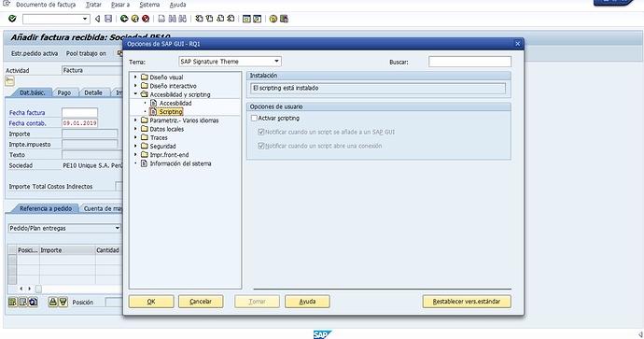The width and height of the screenshot is (644, 339).
Task: Toggle Notificar cuando un script abre conexión checkbox
Action: pos(260,146)
